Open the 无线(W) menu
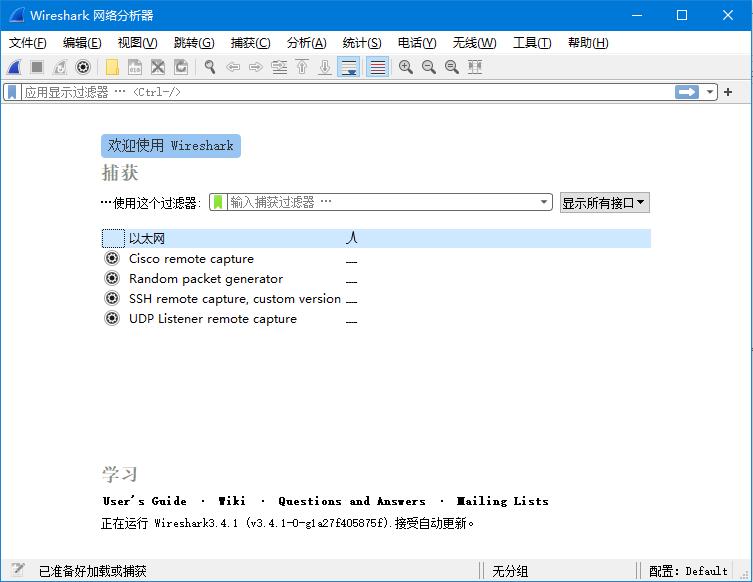The height and width of the screenshot is (582, 753). click(x=474, y=43)
